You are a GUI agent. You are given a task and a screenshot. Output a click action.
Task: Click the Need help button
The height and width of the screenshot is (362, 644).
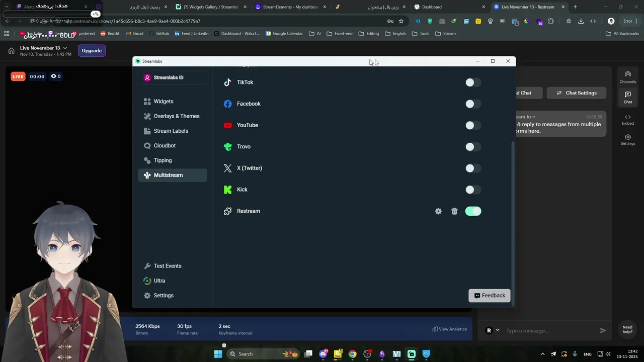627,329
